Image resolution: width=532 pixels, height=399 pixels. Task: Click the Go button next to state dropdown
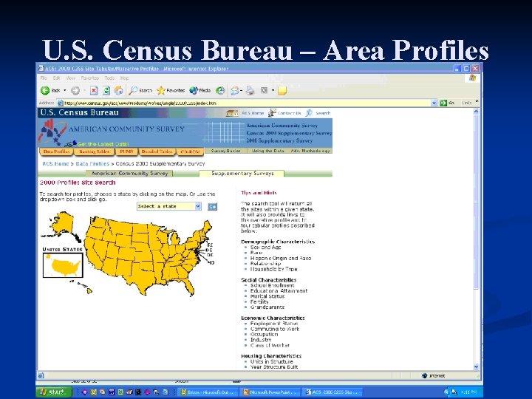tap(212, 206)
